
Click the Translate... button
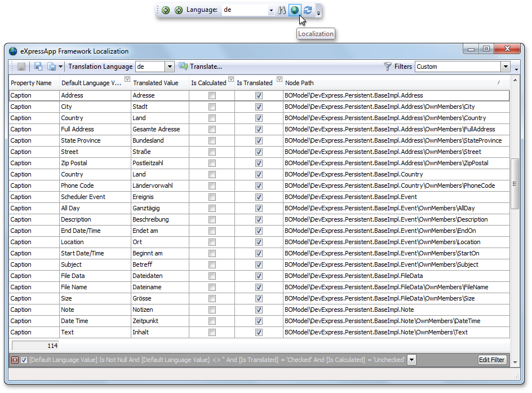201,67
